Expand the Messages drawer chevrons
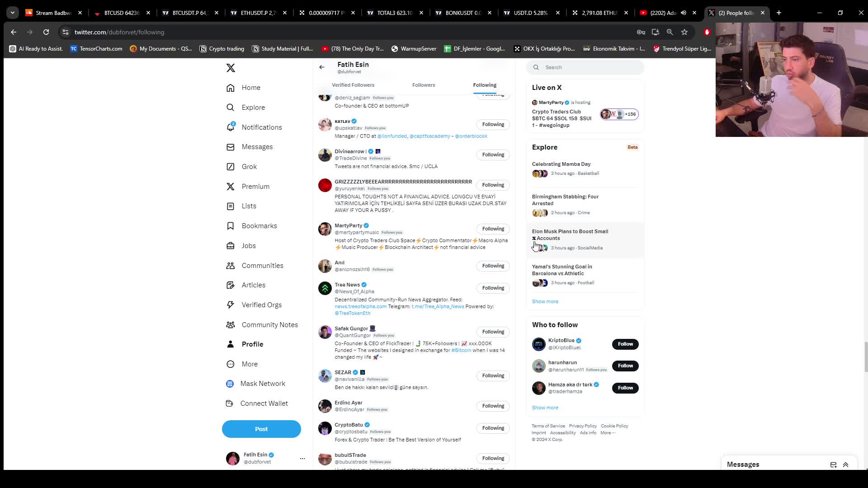This screenshot has height=488, width=868. tap(846, 465)
